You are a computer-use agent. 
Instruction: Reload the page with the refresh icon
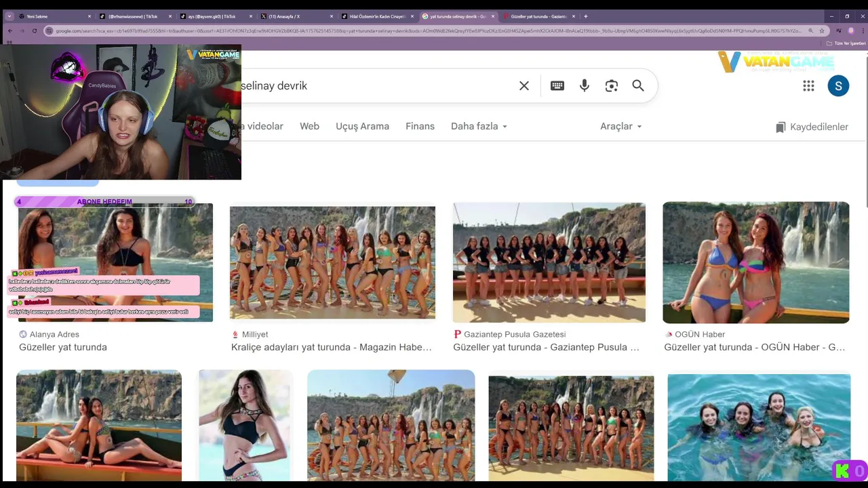[35, 30]
